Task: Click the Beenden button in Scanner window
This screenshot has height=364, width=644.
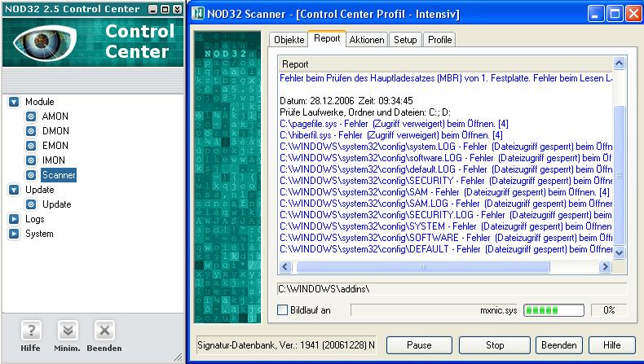Action: (558, 345)
